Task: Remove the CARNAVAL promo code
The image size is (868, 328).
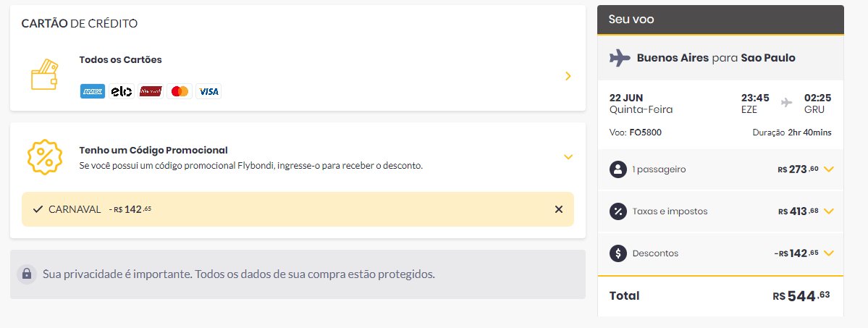Action: (x=559, y=209)
